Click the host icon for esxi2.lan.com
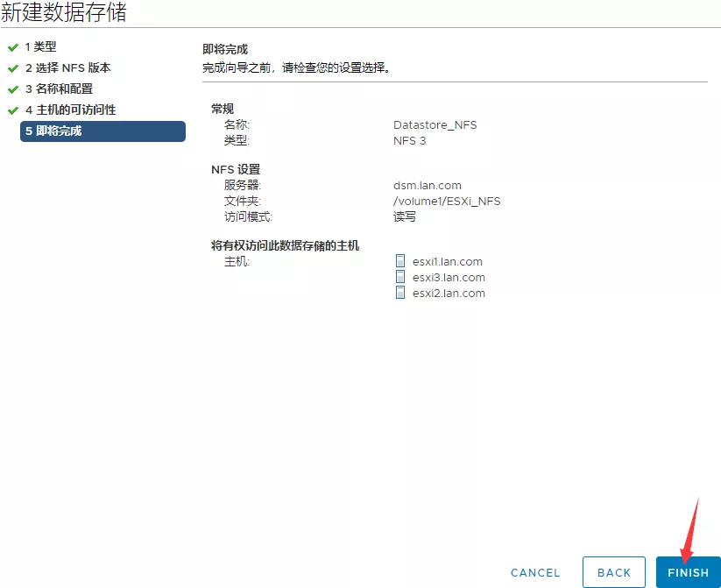Viewport: 721px width, 588px height. (400, 293)
